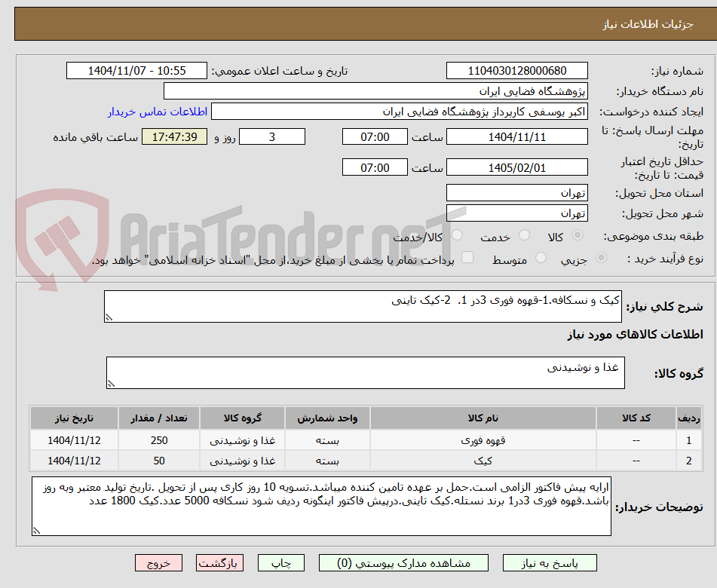Image resolution: width=717 pixels, height=588 pixels.
Task: Click resize handle of شرح کلی نیاز box
Action: (x=109, y=317)
